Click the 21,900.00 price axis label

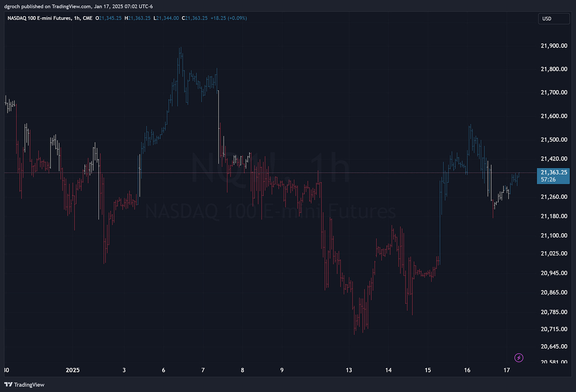point(554,46)
